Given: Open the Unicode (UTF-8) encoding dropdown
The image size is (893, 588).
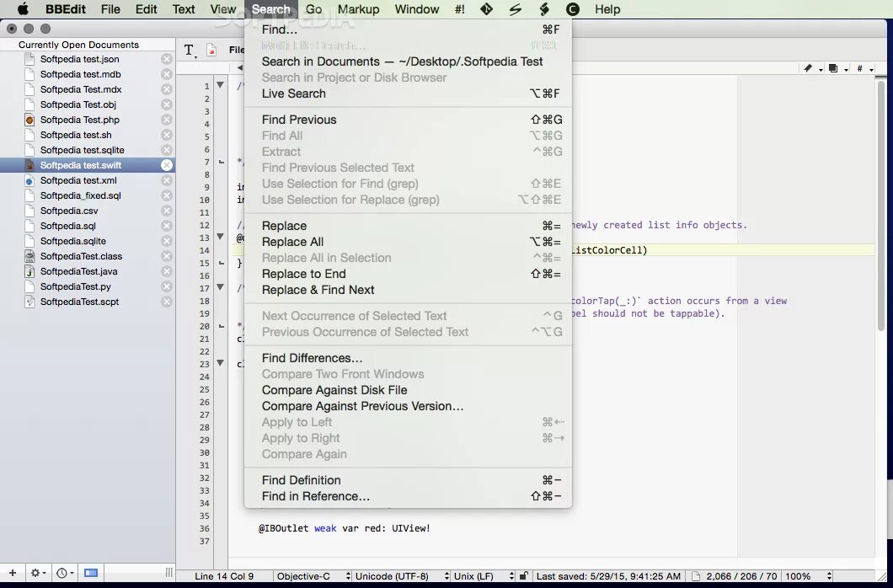Looking at the screenshot, I should tap(402, 576).
